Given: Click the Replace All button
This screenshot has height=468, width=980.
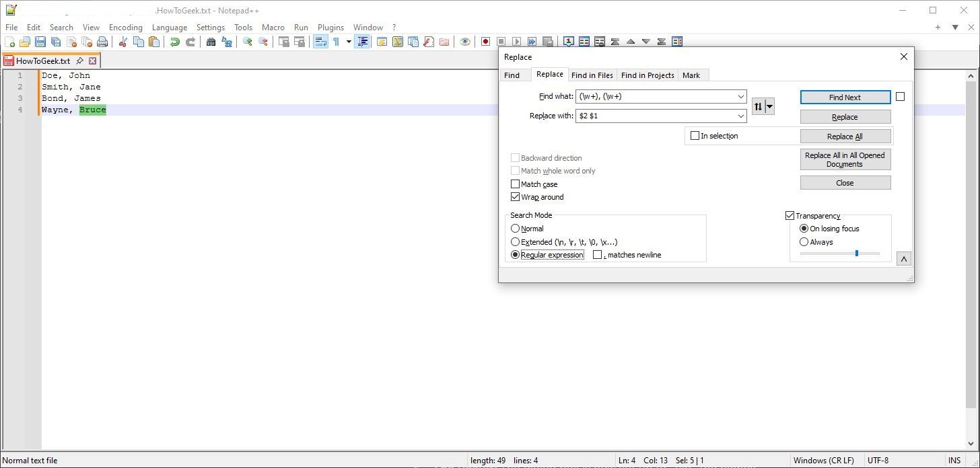Looking at the screenshot, I should click(845, 136).
